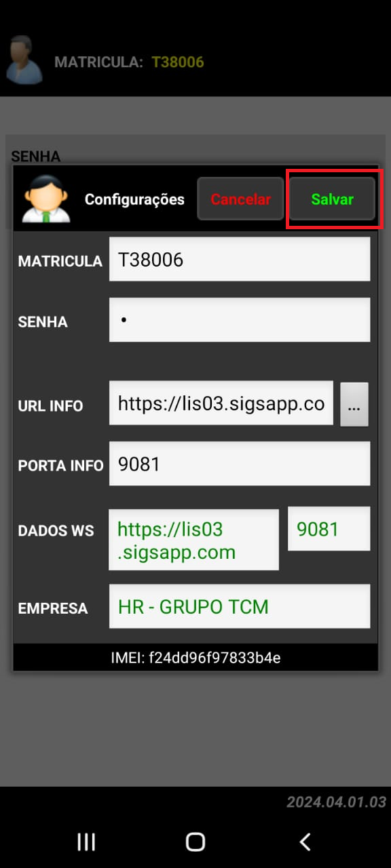Viewport: 391px width, 868px height.
Task: Tap the DADOS WS URL field
Action: 193,540
